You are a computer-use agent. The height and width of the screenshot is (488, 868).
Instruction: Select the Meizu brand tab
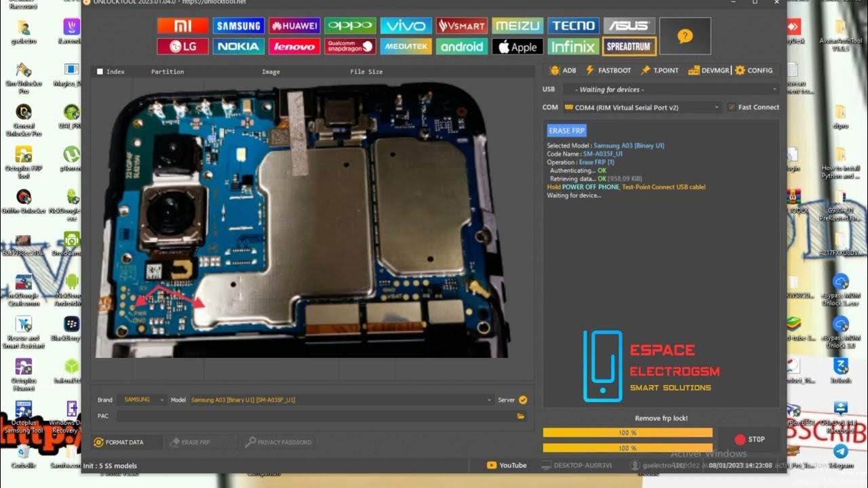click(x=517, y=26)
